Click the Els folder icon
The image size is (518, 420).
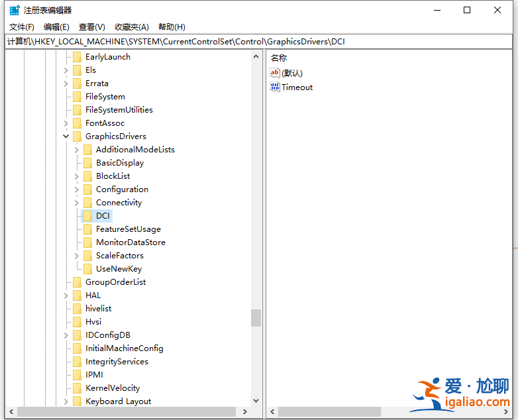(77, 70)
